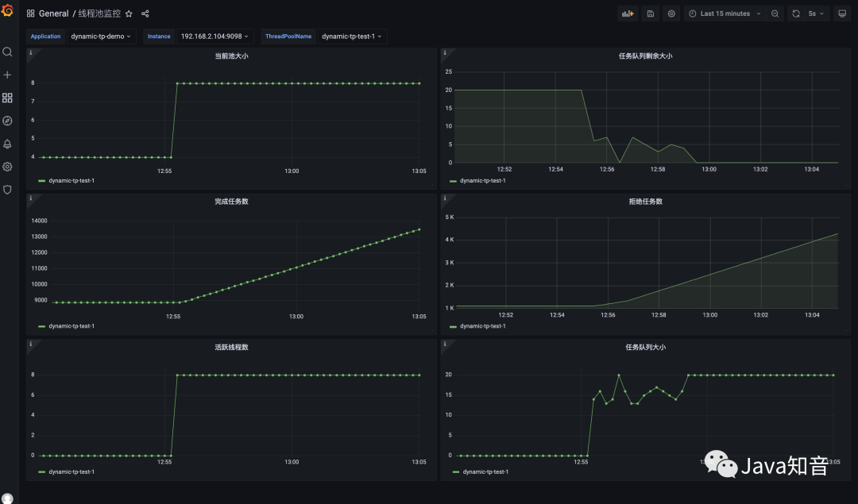Open the 完成任务数 panel title menu
Image resolution: width=858 pixels, height=504 pixels.
(231, 201)
